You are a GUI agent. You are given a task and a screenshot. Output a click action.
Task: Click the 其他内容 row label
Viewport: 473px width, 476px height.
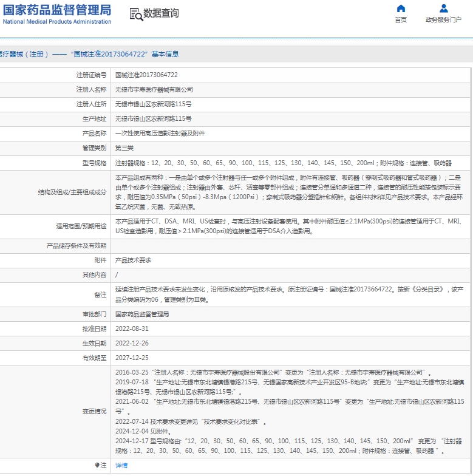[x=95, y=274]
